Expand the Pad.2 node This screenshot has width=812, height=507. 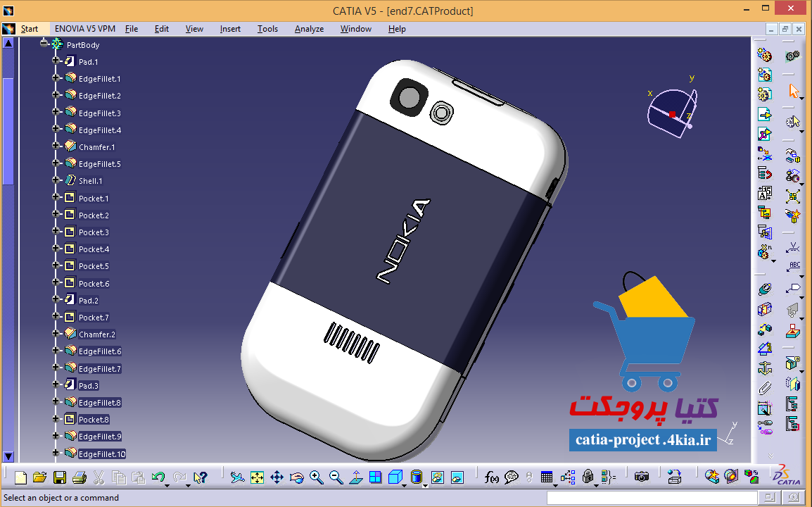[x=56, y=299]
